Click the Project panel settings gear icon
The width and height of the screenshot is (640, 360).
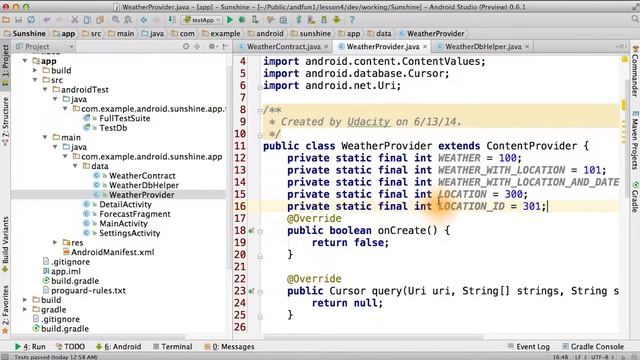pos(212,47)
